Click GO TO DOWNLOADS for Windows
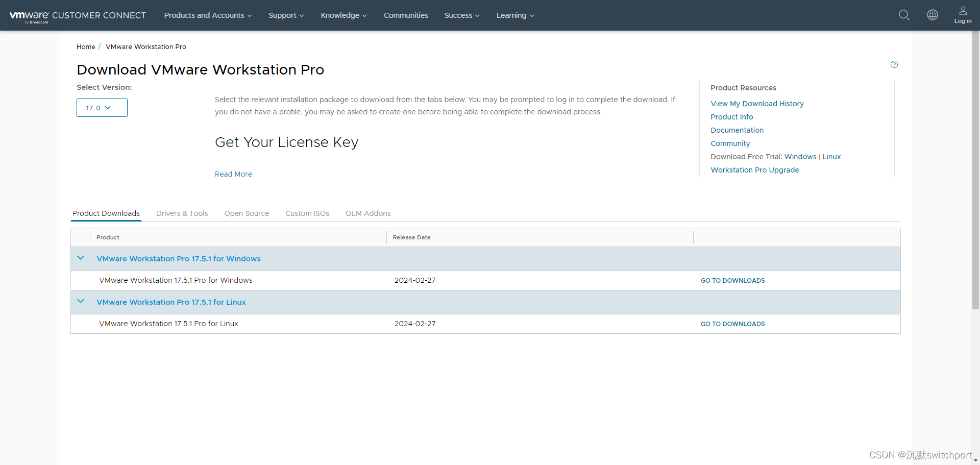This screenshot has height=465, width=980. point(732,281)
